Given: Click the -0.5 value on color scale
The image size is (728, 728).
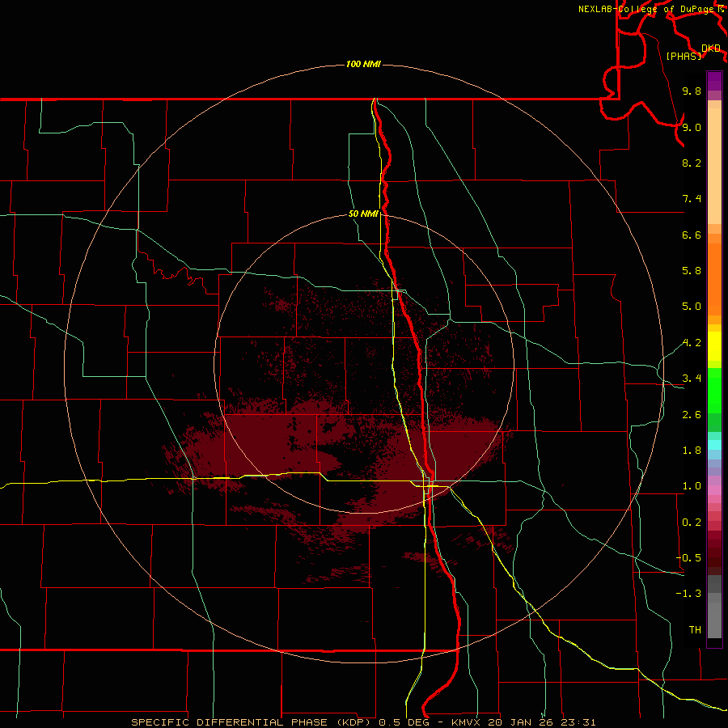Looking at the screenshot, I should pos(688,558).
